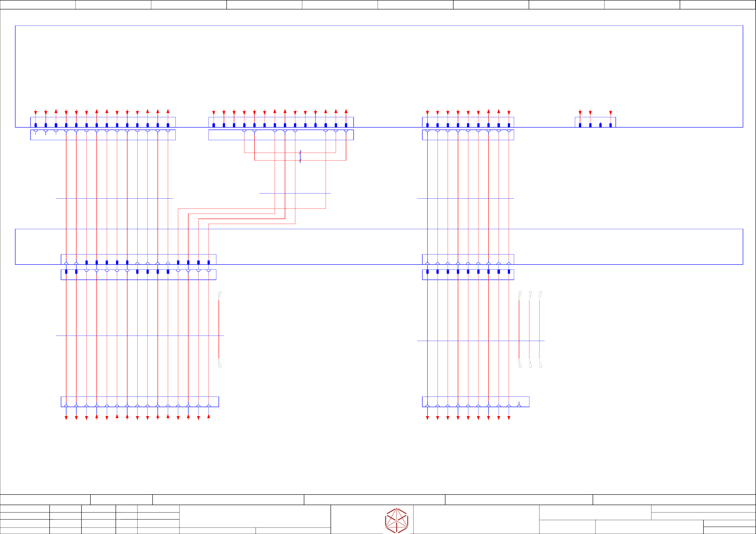Screen dimensions: 756x534
Task: Select the leftmost arrow below bottom-right connector
Action: pos(427,417)
